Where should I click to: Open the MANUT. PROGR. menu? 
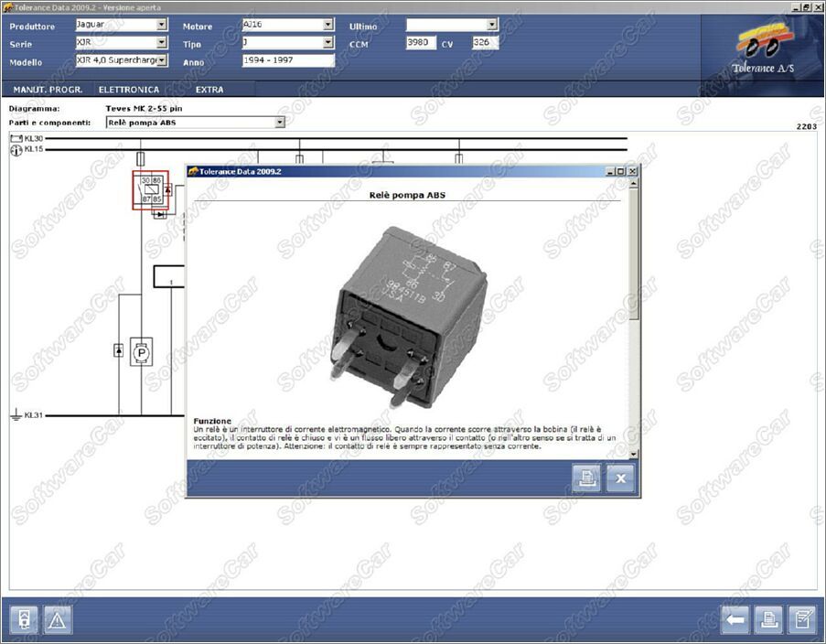[48, 90]
